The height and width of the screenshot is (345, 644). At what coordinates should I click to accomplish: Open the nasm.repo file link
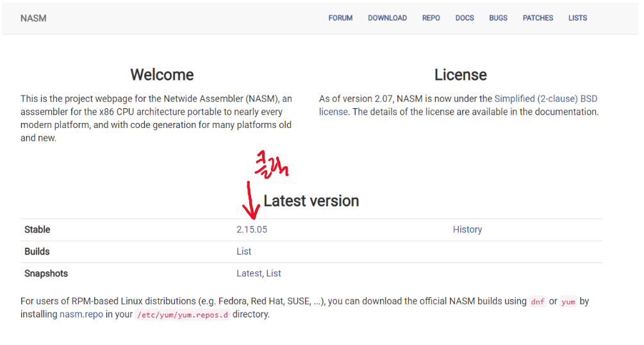click(81, 314)
